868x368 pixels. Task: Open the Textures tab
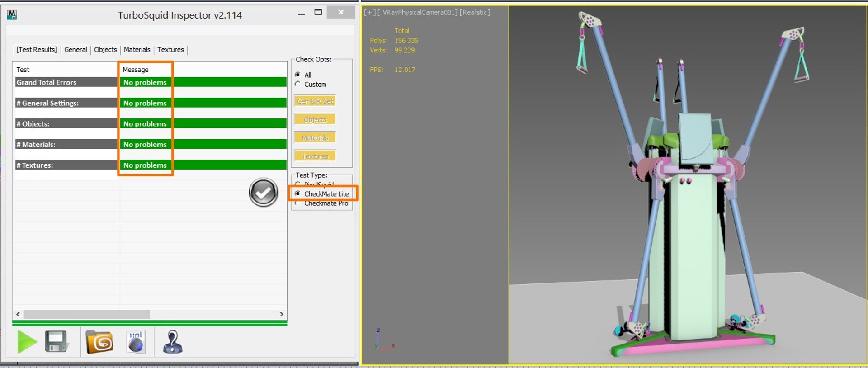pyautogui.click(x=170, y=50)
